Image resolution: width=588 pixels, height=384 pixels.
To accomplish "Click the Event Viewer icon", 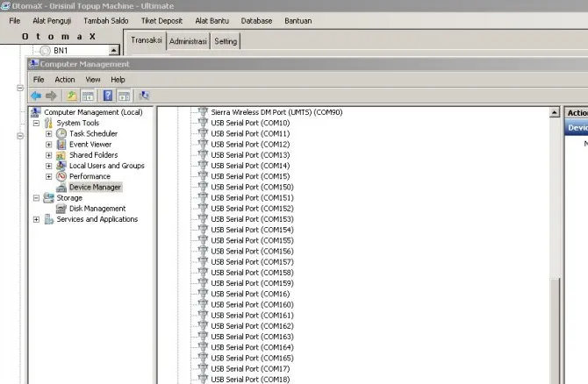I will coord(61,145).
